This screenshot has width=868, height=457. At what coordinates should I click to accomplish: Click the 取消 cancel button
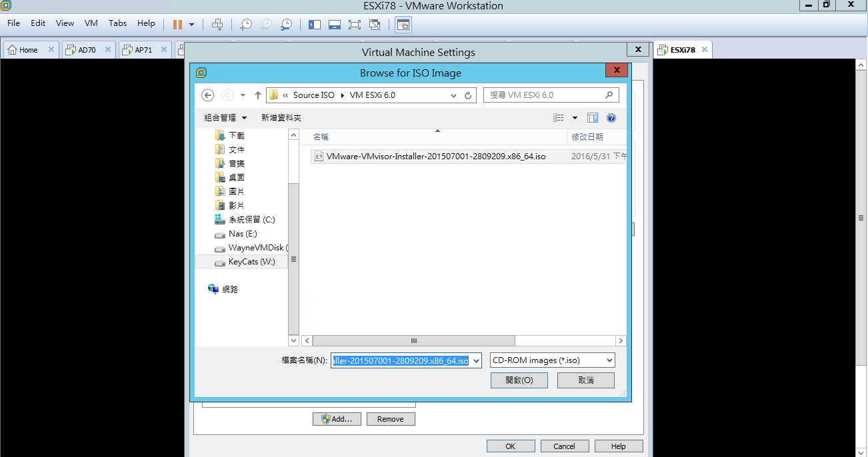[586, 380]
